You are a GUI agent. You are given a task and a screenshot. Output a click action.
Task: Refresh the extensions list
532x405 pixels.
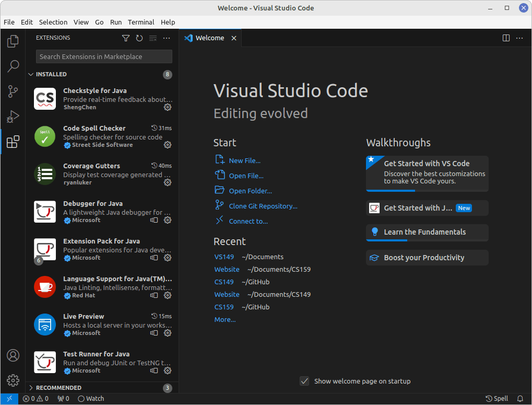[139, 38]
